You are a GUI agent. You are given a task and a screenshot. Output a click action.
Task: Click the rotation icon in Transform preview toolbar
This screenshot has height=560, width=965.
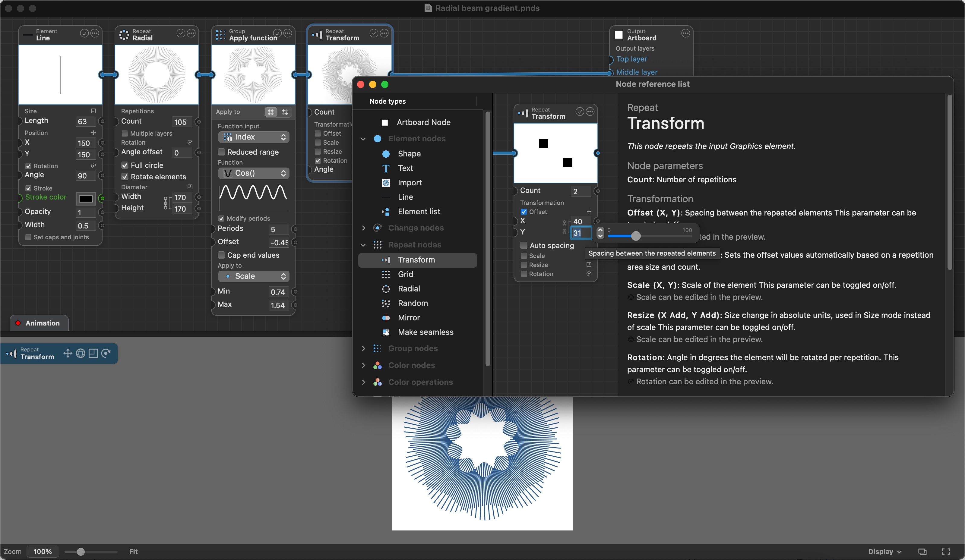point(106,353)
